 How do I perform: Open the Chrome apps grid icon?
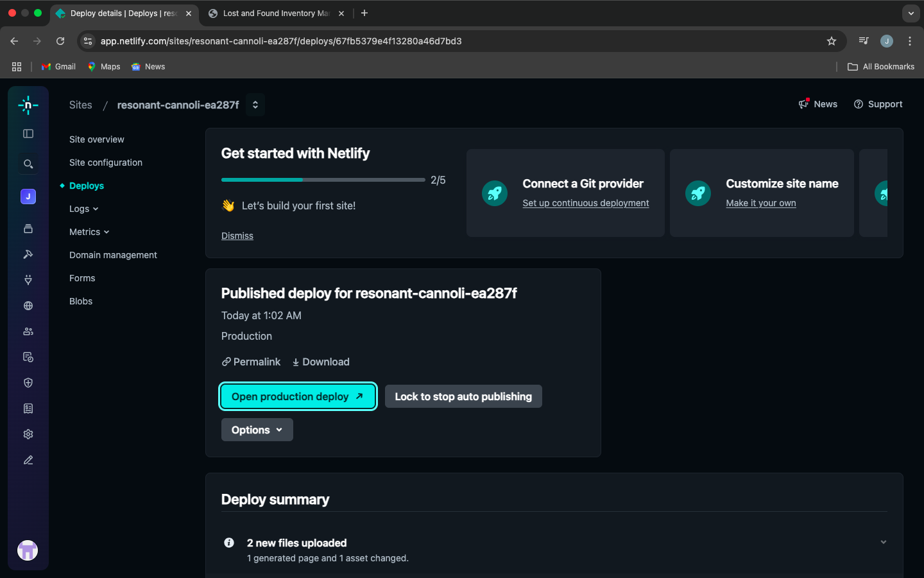click(17, 67)
